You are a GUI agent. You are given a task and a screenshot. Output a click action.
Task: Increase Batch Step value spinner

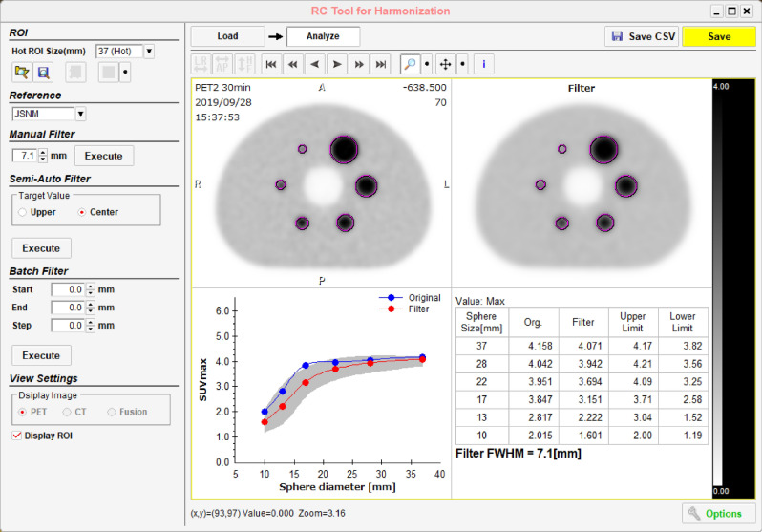click(91, 323)
